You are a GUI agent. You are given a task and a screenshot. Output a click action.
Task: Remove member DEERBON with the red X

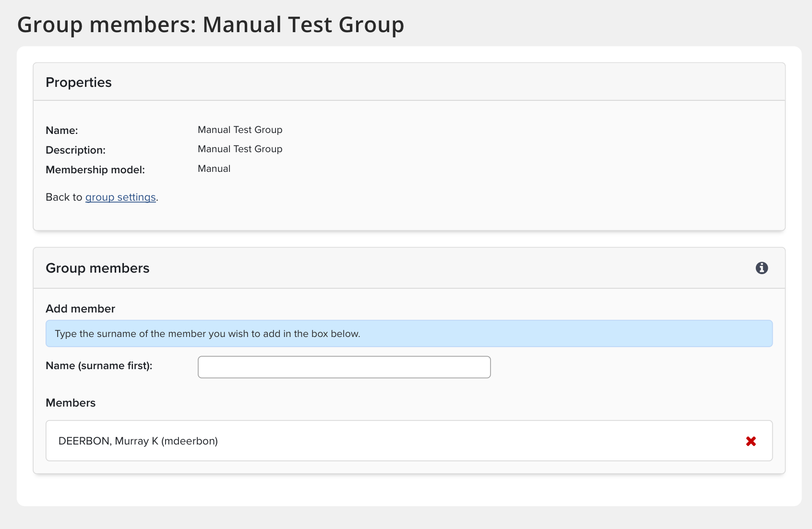(751, 441)
